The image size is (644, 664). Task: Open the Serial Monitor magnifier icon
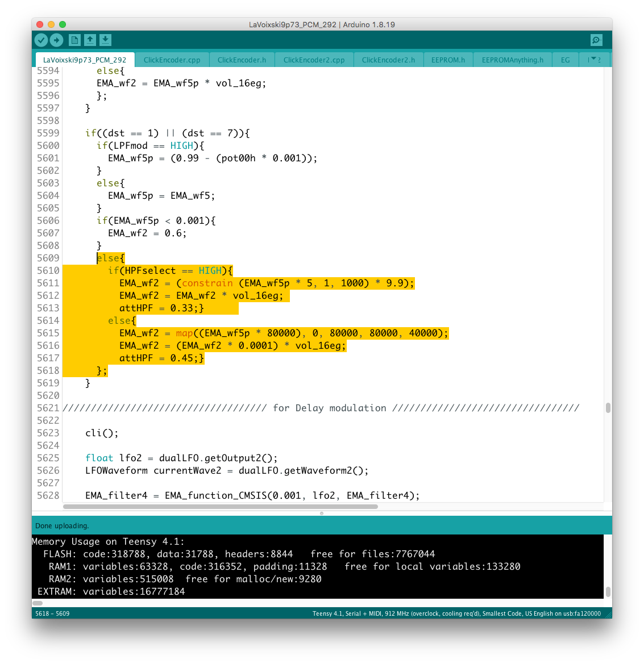(596, 40)
